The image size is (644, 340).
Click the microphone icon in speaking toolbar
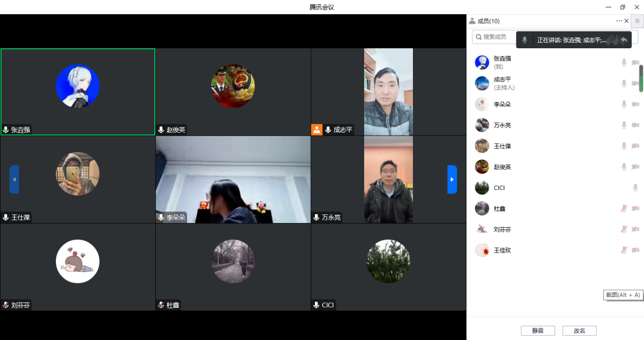pyautogui.click(x=525, y=40)
